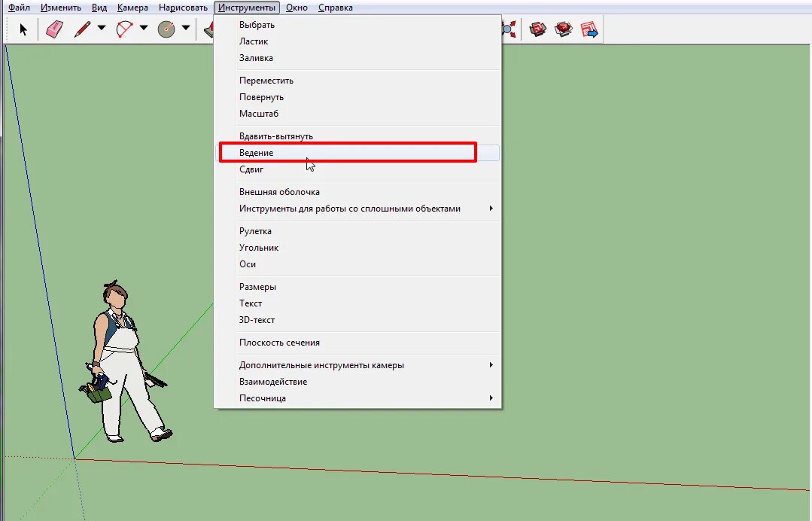Click Send to LayOut toolbar icon
The image size is (812, 521).
588,29
